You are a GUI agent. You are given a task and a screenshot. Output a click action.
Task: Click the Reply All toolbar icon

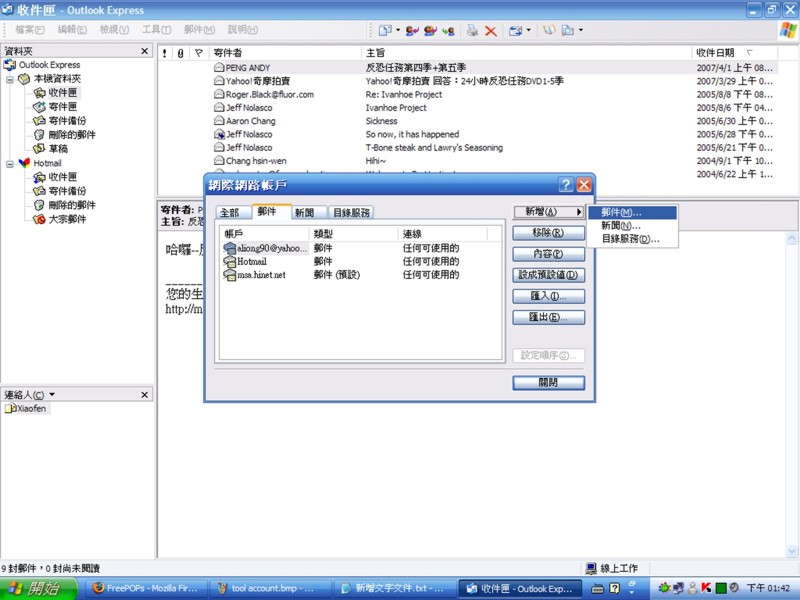(x=430, y=31)
